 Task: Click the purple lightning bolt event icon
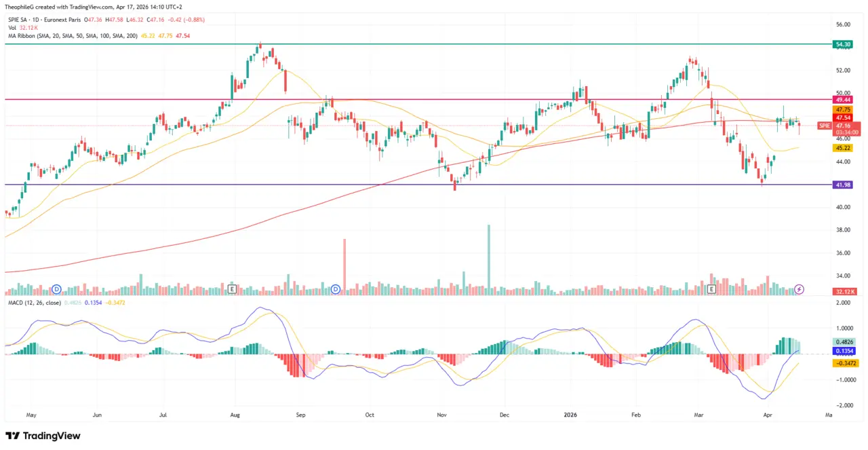tap(799, 289)
